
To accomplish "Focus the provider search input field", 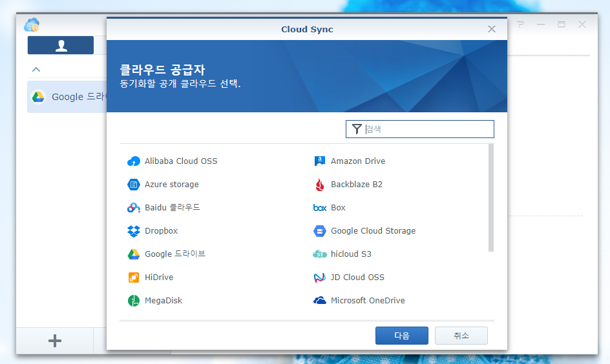I will (x=426, y=129).
